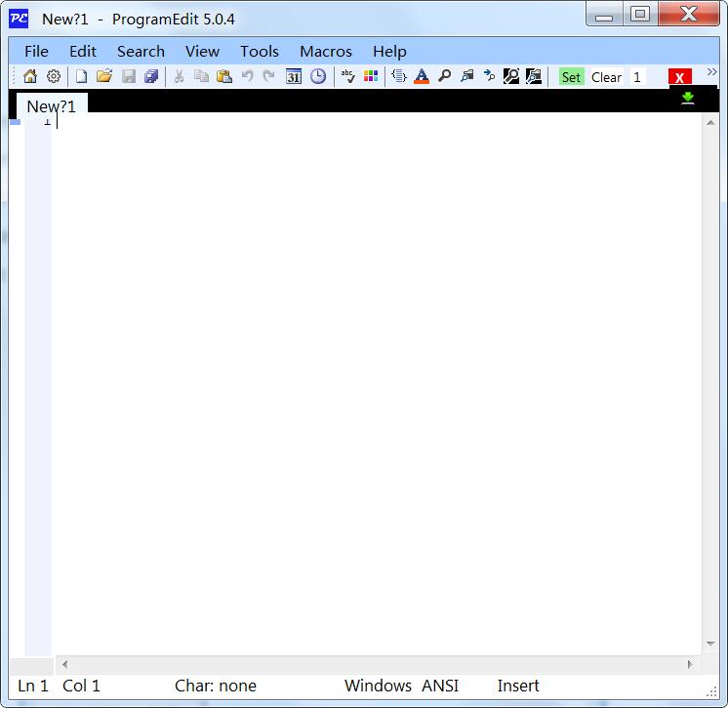Expand toolbar overflow chevron

pos(711,72)
